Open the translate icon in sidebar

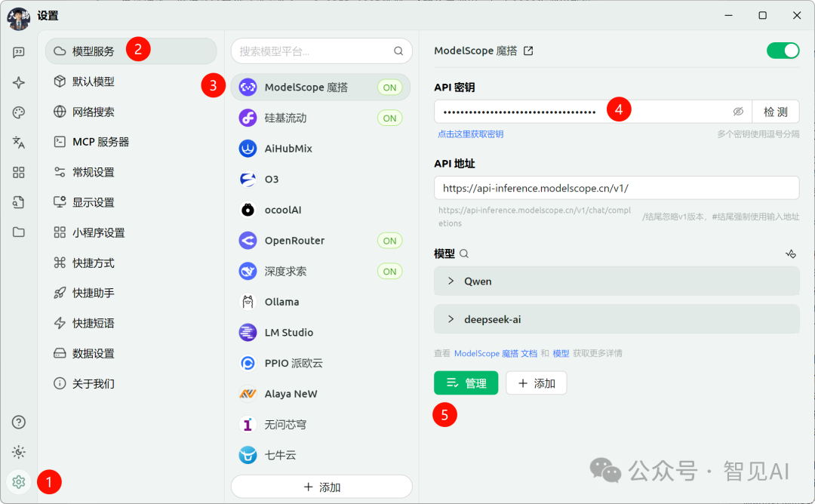(19, 143)
